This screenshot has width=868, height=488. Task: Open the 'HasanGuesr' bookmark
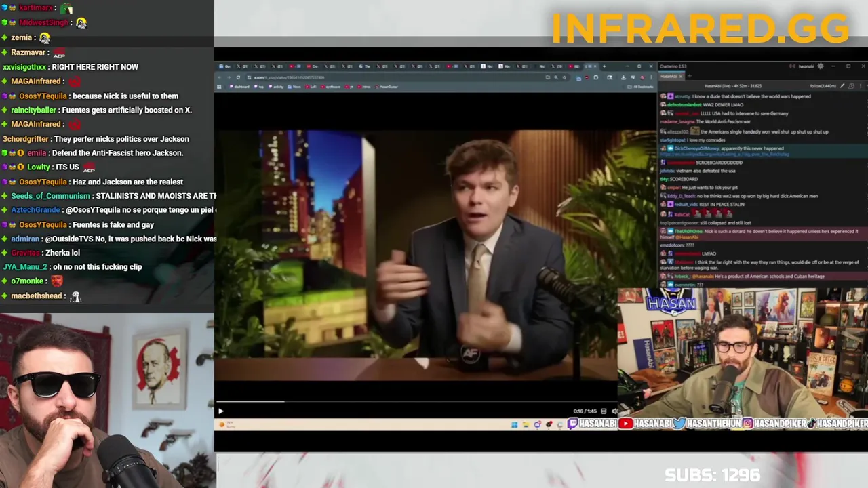pos(387,87)
